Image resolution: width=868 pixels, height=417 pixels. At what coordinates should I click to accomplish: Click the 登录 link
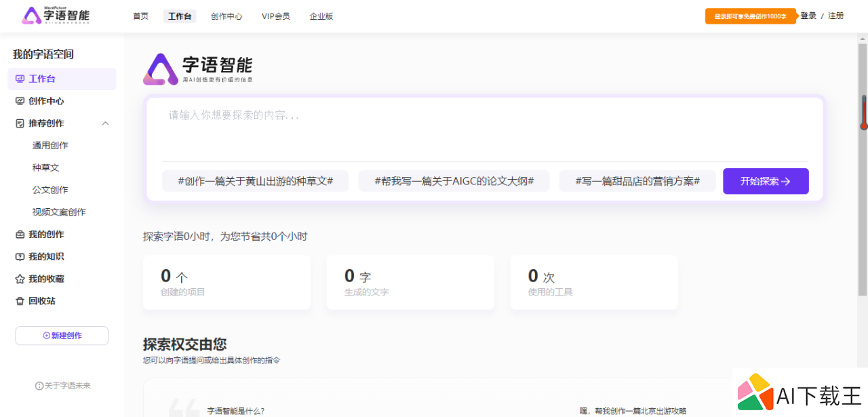tap(808, 16)
